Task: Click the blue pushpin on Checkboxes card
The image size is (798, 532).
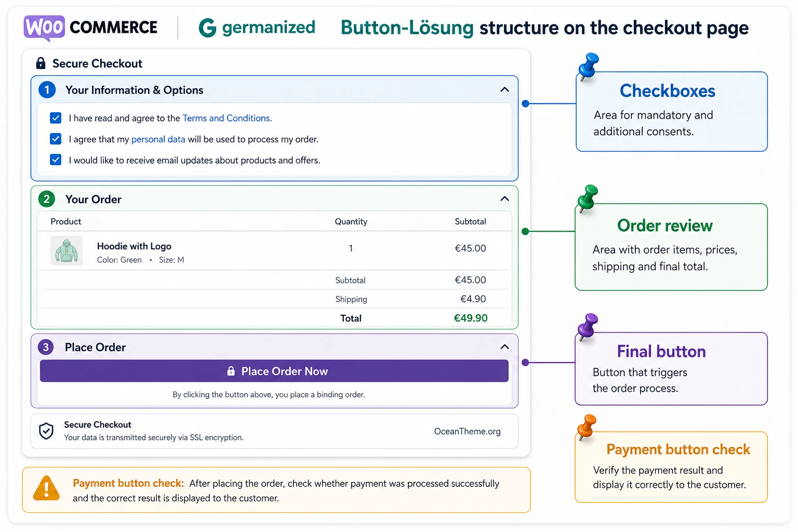Action: point(589,66)
